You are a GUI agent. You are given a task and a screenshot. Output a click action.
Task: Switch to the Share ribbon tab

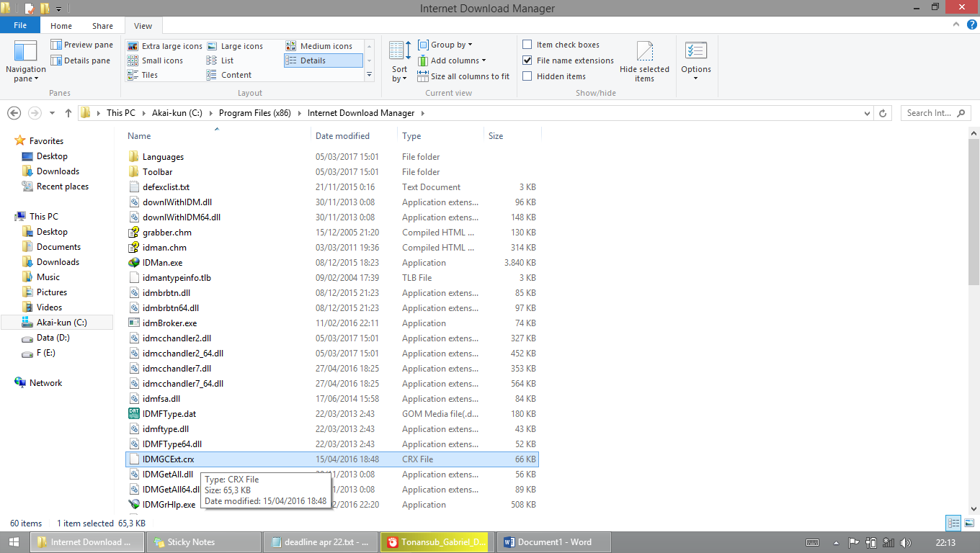pyautogui.click(x=102, y=26)
